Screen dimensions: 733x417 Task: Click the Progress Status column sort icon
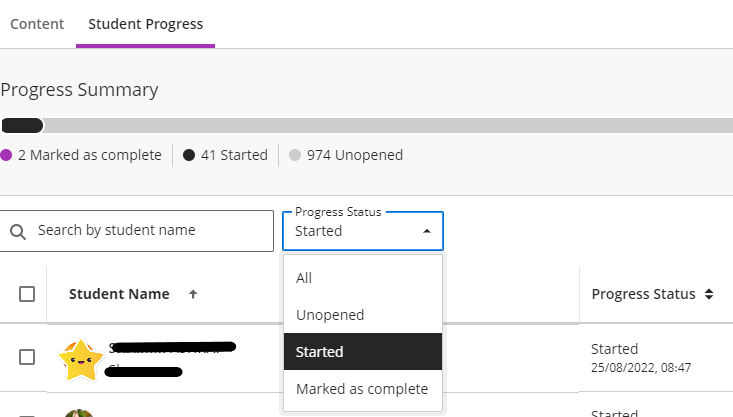[x=709, y=294]
